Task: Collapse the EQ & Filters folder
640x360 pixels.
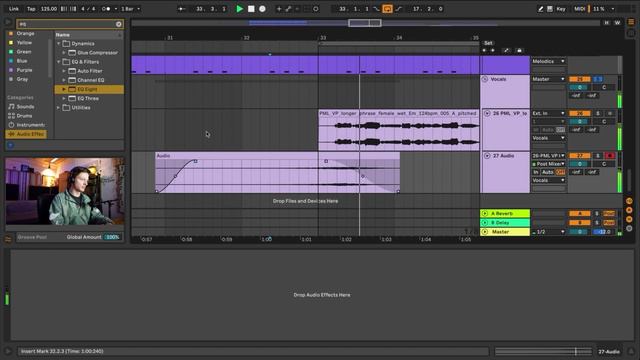Action: coord(58,62)
